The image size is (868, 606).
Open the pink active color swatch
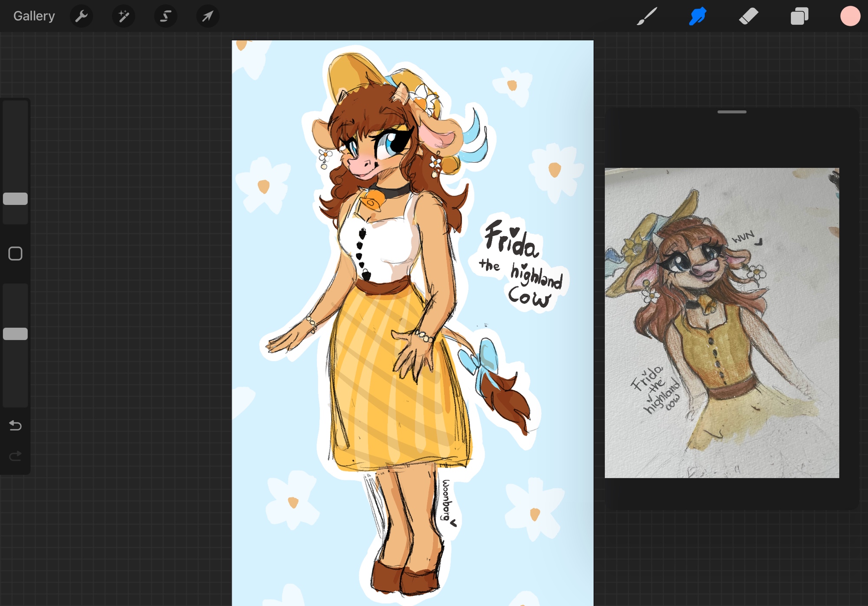850,16
